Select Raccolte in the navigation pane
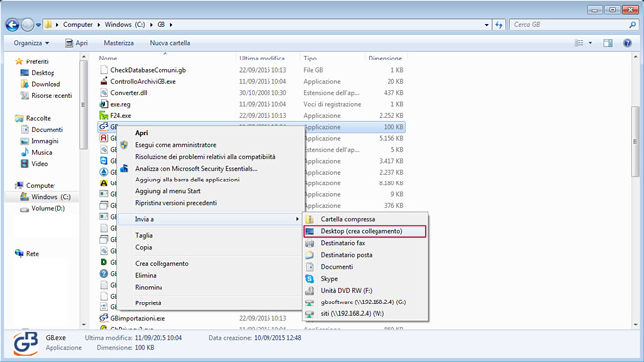This screenshot has height=362, width=644. click(38, 118)
